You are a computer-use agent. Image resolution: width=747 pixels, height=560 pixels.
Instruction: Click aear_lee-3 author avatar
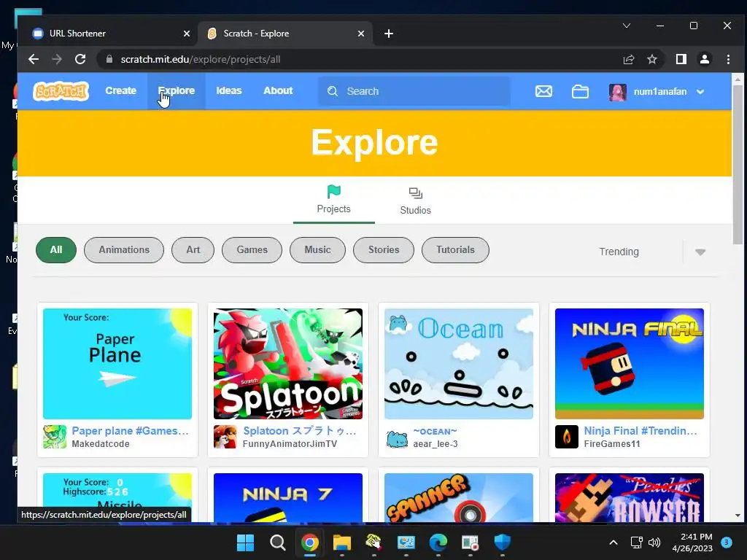coord(396,438)
